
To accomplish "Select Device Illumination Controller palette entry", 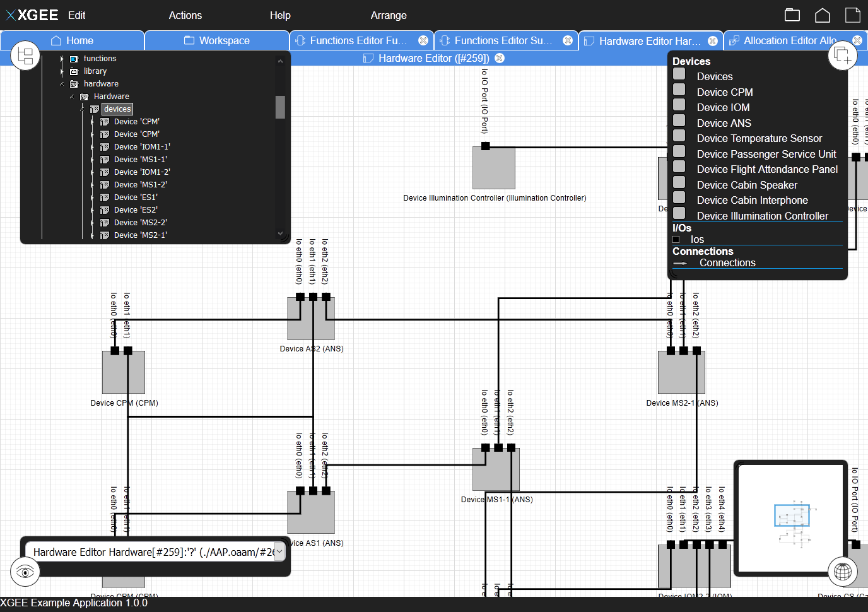I will 763,216.
